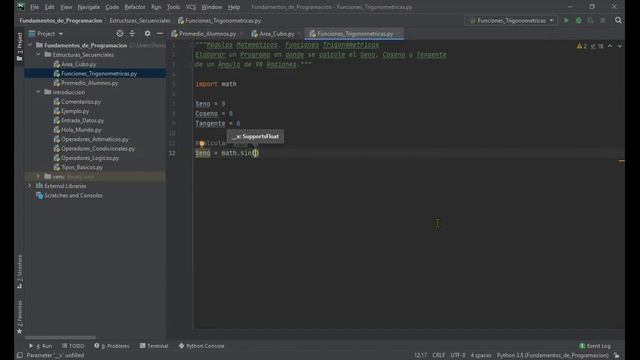
Task: Click the Project panel horizontal scrollbar
Action: click(60, 337)
